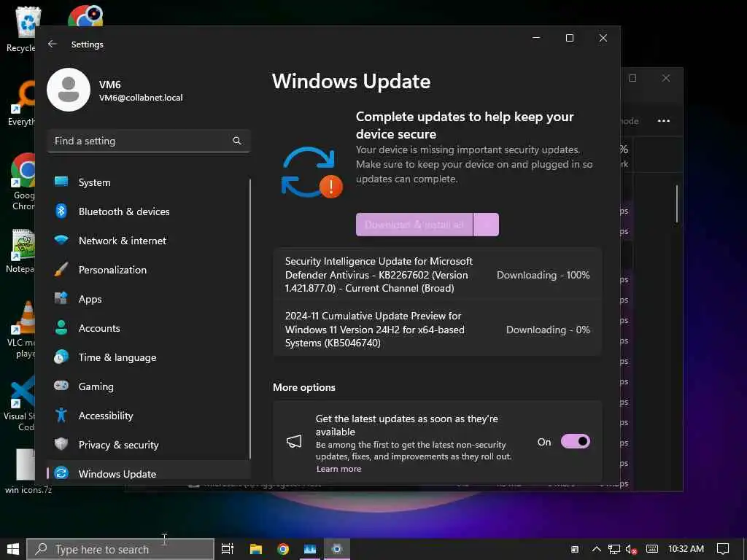This screenshot has width=747, height=560.
Task: Open the clock showing 10:32 AM
Action: point(686,549)
